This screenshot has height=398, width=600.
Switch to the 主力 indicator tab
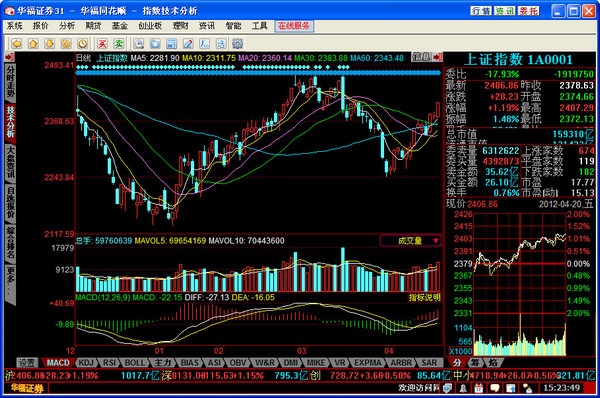163,362
